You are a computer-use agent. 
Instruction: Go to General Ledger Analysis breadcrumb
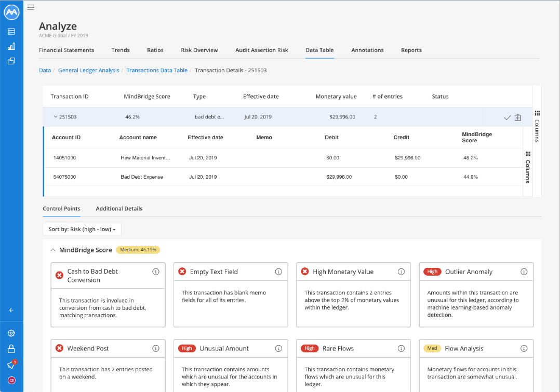(88, 70)
